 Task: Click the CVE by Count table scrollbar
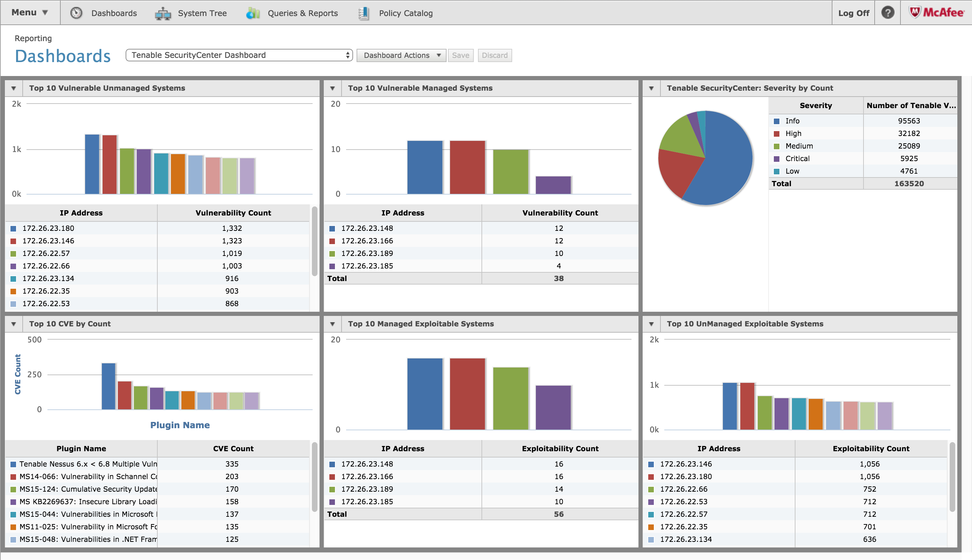click(314, 477)
